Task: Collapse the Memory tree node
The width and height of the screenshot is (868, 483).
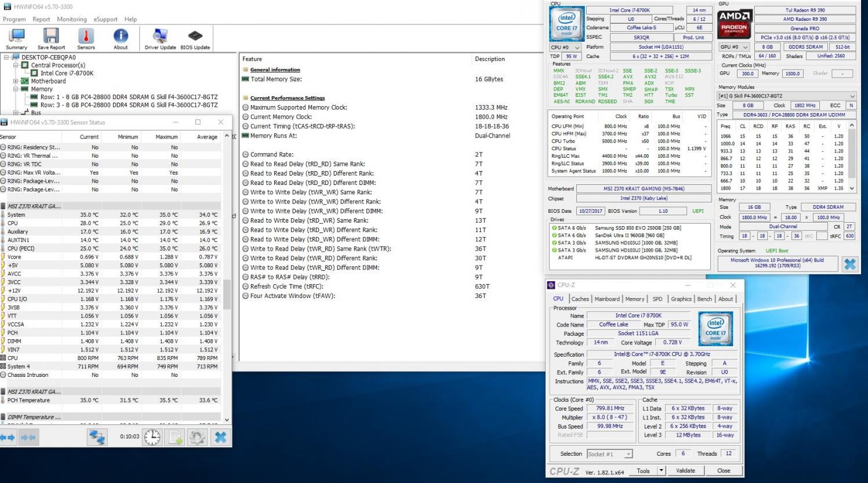Action: pos(16,89)
